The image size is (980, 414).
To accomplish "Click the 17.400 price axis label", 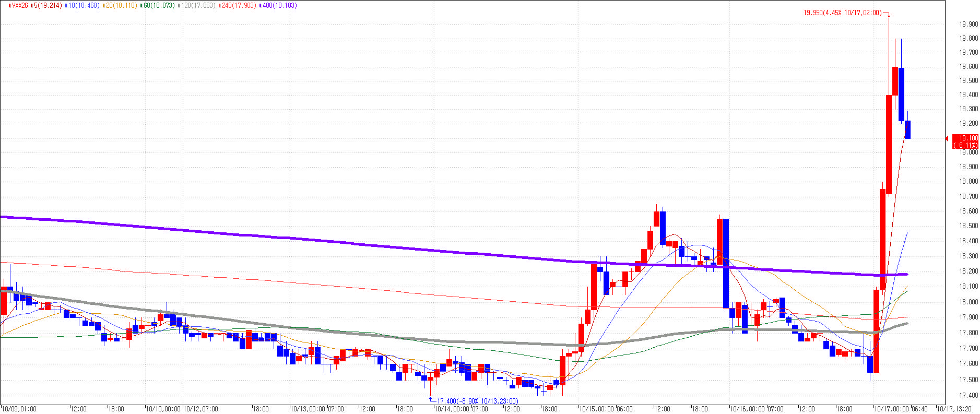I will tap(969, 395).
